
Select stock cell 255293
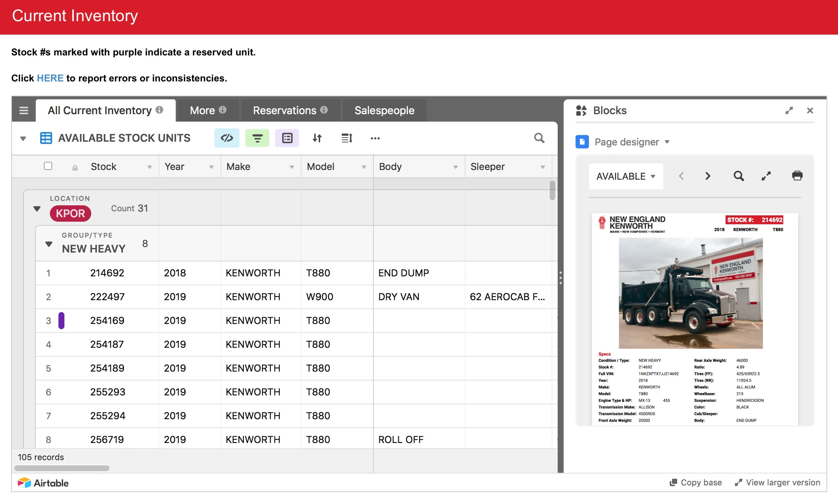point(107,392)
